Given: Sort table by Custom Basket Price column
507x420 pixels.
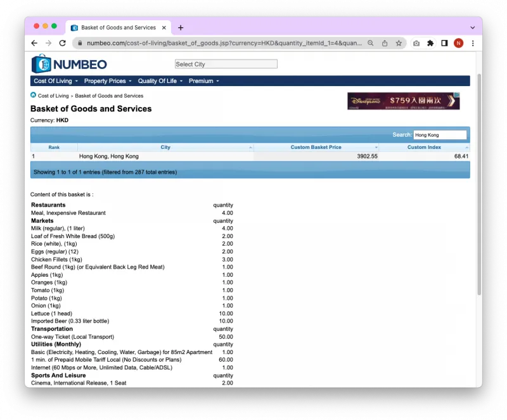Looking at the screenshot, I should (x=316, y=147).
